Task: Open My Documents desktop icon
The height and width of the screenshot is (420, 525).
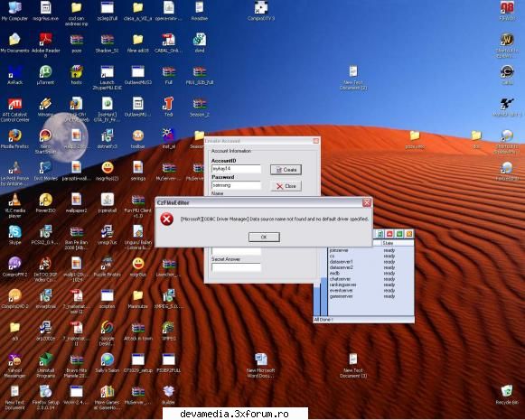Action: click(x=14, y=42)
